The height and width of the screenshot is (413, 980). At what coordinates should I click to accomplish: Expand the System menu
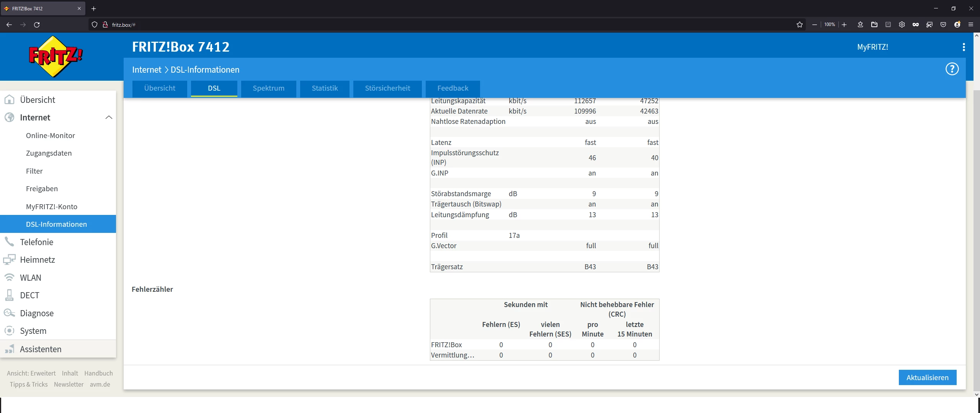(33, 331)
